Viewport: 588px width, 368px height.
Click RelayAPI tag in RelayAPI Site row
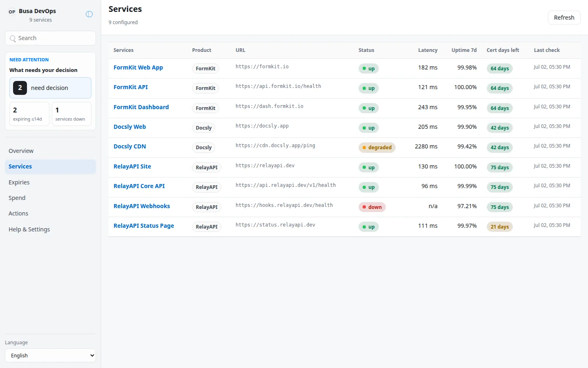(207, 168)
